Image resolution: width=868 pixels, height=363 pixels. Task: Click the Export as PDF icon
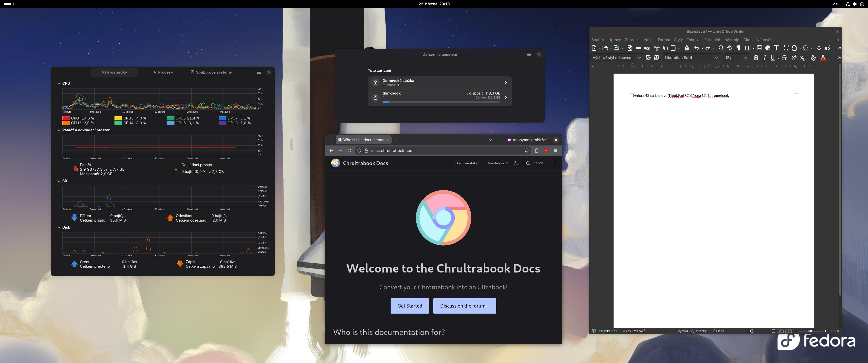[630, 48]
